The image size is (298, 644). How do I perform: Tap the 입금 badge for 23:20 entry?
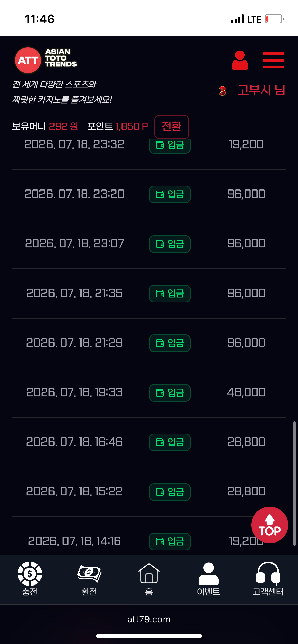click(x=170, y=194)
